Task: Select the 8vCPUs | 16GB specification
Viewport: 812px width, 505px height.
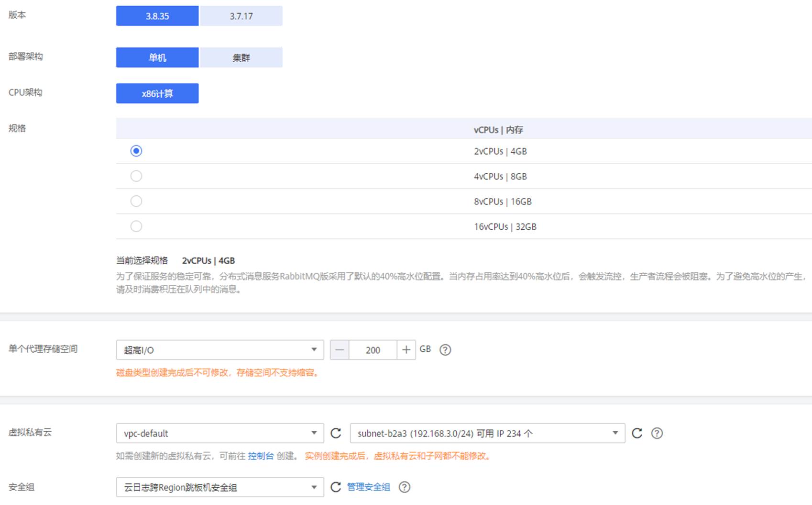Action: pyautogui.click(x=136, y=201)
